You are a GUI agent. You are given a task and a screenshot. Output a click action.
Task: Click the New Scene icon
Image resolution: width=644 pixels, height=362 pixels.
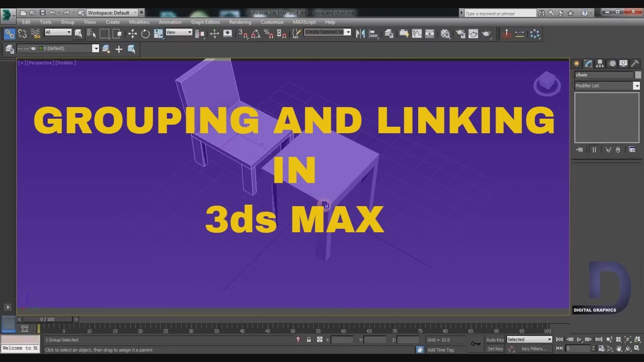[x=23, y=13]
